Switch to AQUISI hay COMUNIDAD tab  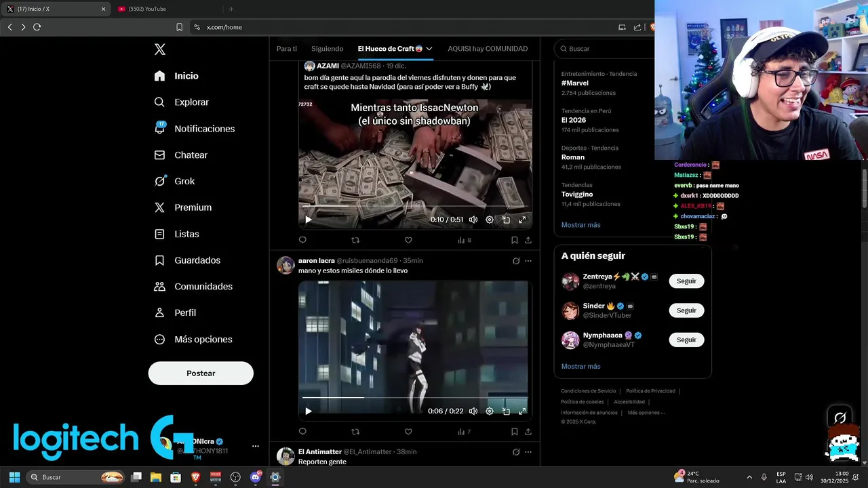coord(488,49)
